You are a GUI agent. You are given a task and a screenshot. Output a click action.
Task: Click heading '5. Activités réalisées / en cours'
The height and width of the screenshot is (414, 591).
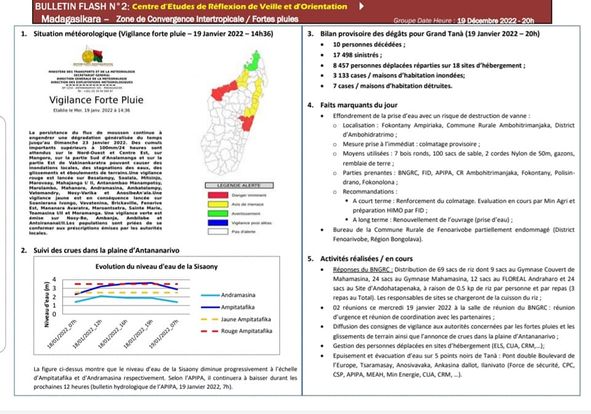point(360,259)
